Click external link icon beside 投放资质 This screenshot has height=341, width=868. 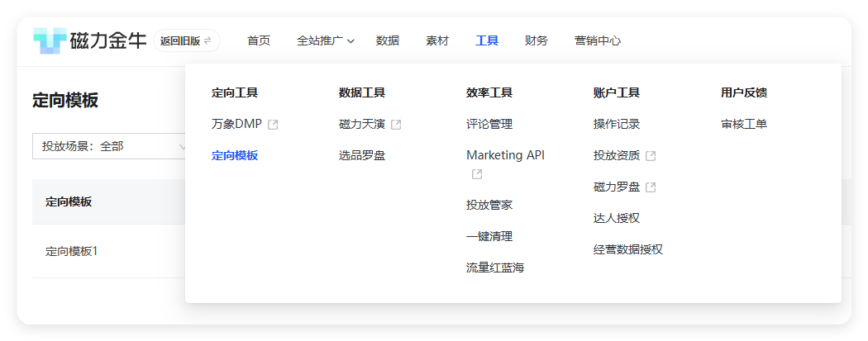pyautogui.click(x=651, y=156)
